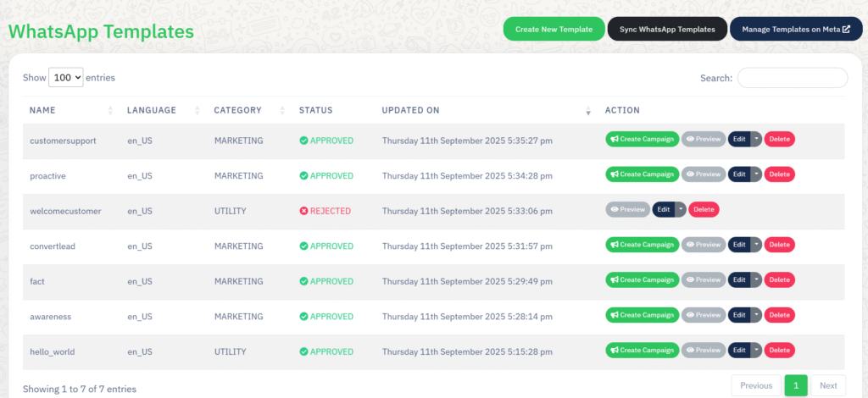Sort the table by CATEGORY column arrows
868x398 pixels.
[x=282, y=110]
